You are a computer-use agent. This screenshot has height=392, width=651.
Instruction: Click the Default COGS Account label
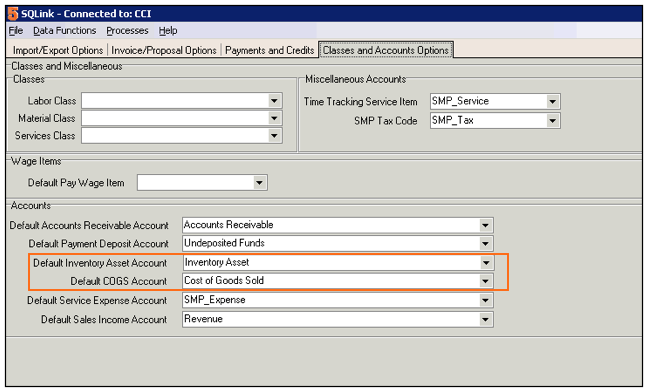(x=119, y=282)
